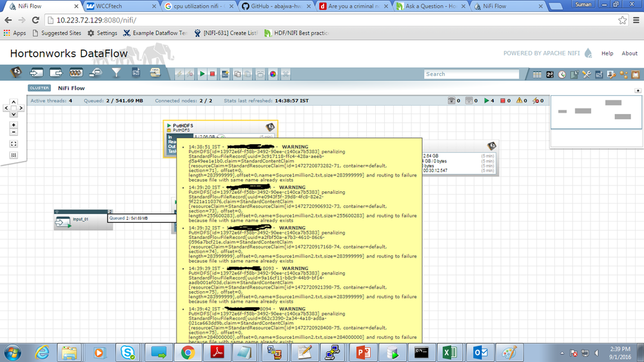This screenshot has width=644, height=362.
Task: Click the Enable lightning-bolt toolbar icon
Action: 179,74
